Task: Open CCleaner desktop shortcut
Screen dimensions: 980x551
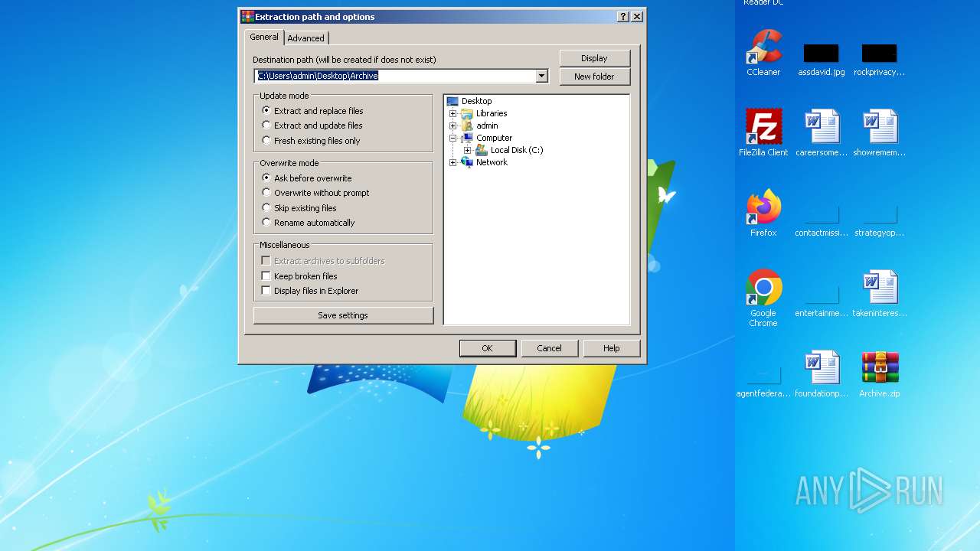Action: (x=763, y=52)
